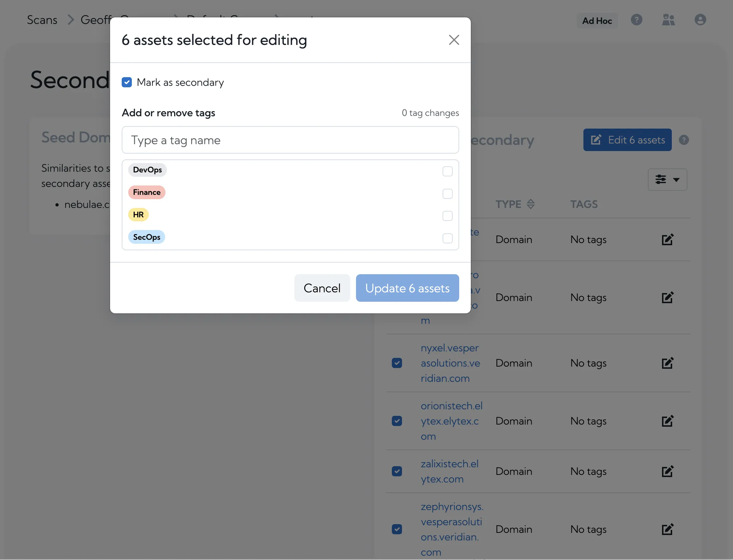The width and height of the screenshot is (733, 560).
Task: Open the team members icon in header
Action: (669, 20)
